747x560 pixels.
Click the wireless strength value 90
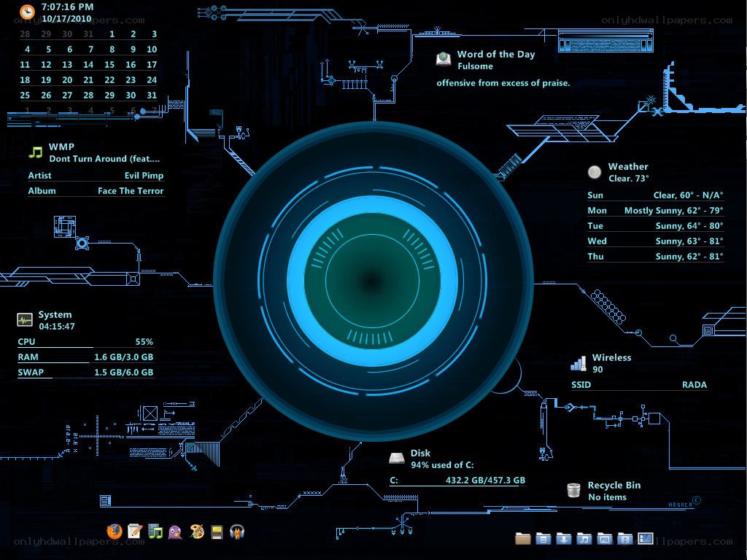(x=597, y=370)
